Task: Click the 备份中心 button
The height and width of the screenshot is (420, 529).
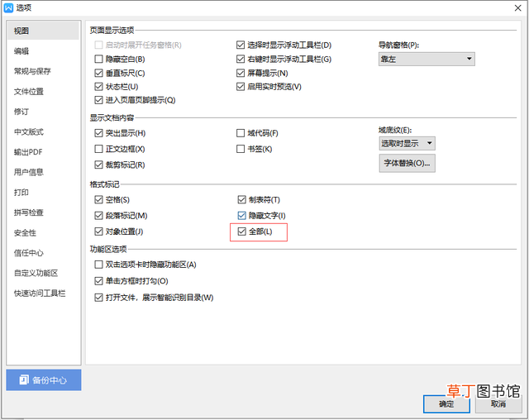Action: (44, 379)
